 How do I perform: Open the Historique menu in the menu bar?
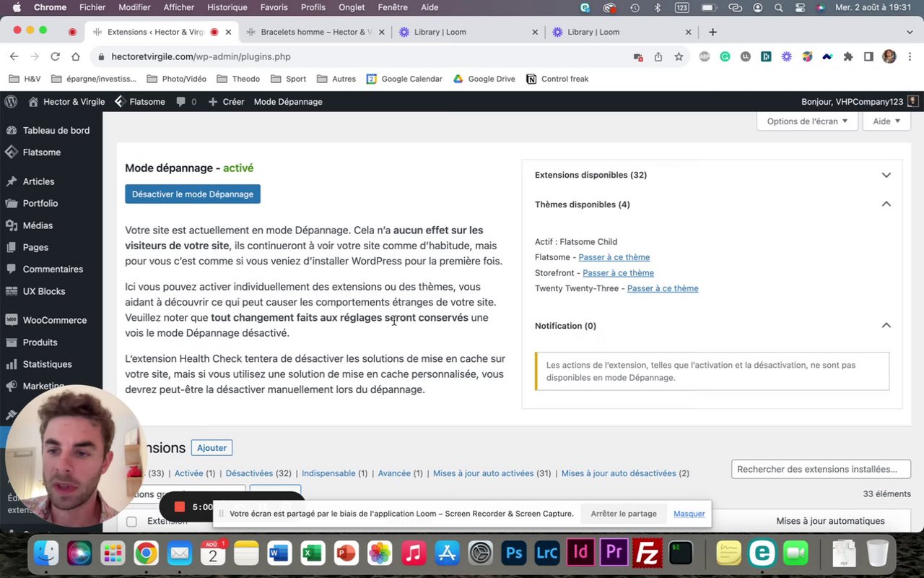227,7
